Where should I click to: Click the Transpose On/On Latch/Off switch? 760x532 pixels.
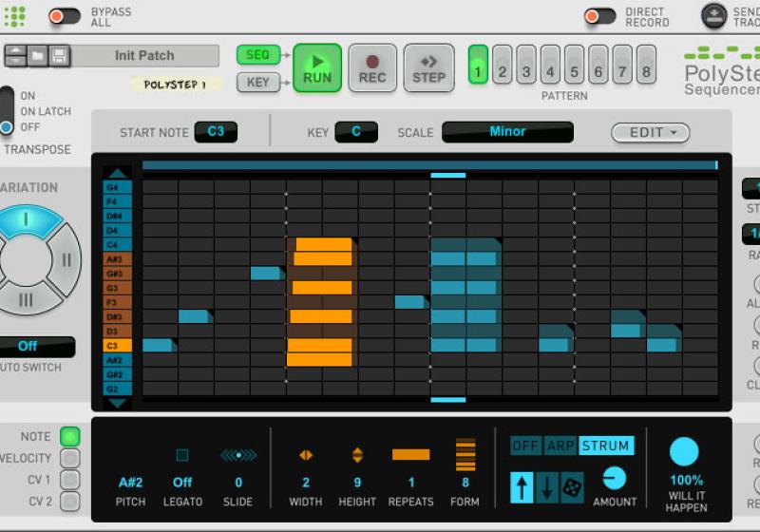7,111
